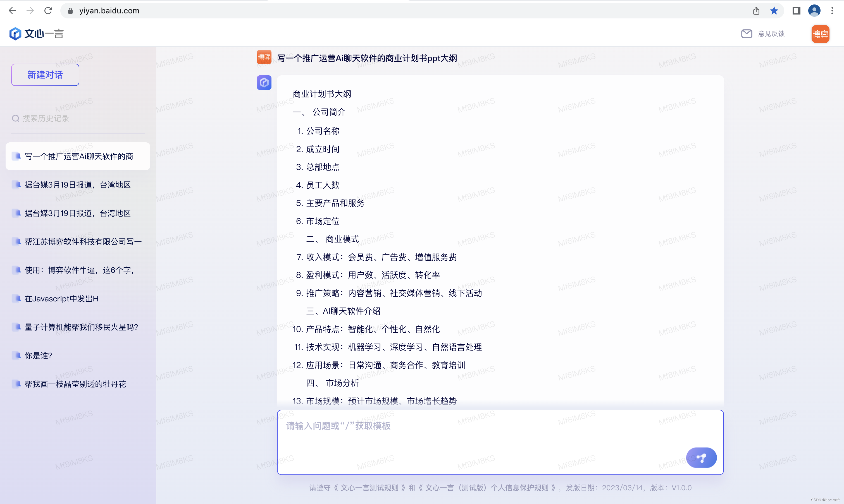Image resolution: width=844 pixels, height=504 pixels.
Task: Start a new chat with 新建对话
Action: 45,75
